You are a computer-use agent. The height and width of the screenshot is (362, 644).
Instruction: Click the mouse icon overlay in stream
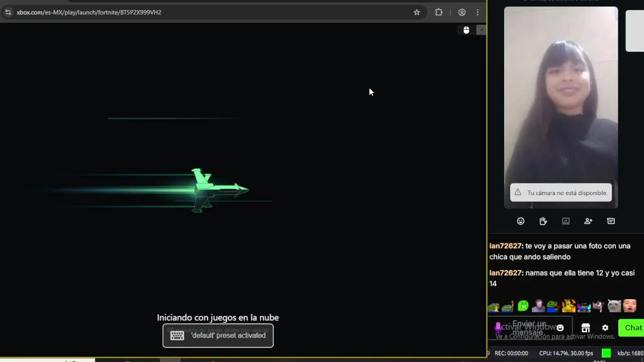466,30
